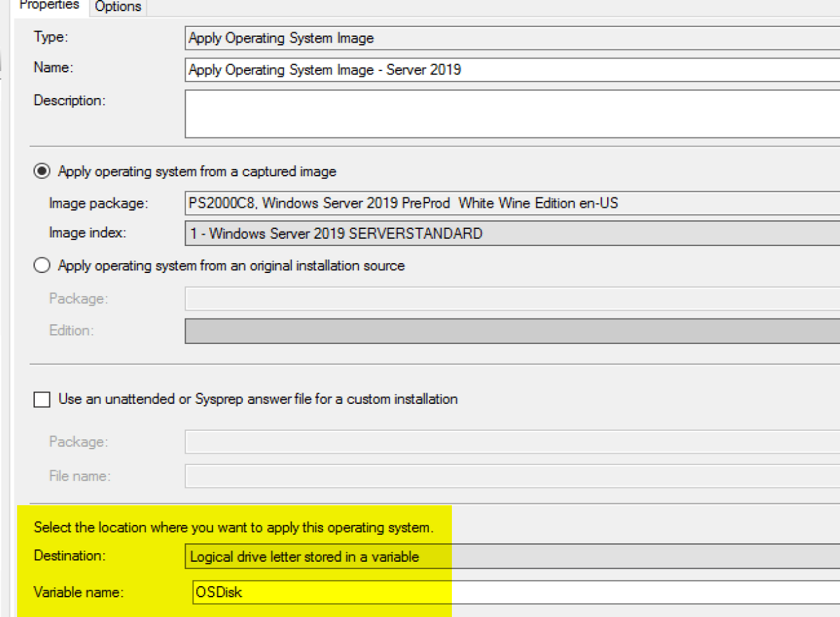Expand the Destination dropdown
The height and width of the screenshot is (617, 840).
tap(512, 556)
